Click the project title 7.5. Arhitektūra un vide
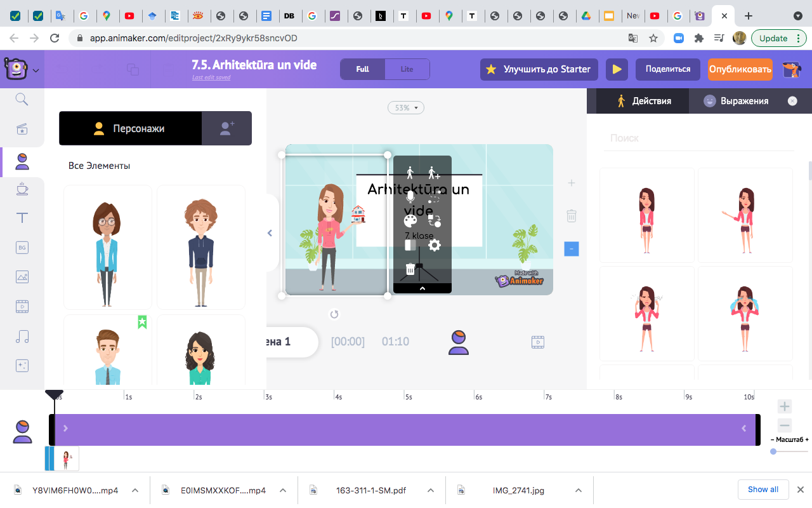 [x=254, y=65]
